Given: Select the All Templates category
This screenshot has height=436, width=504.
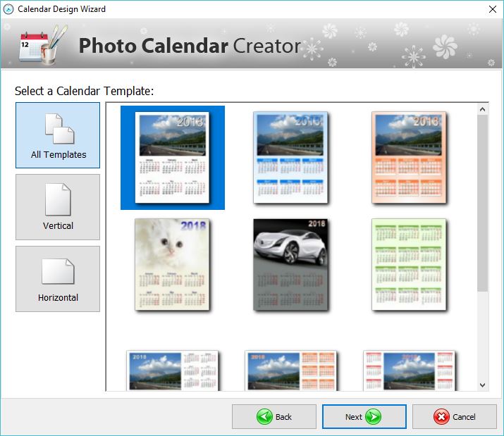Looking at the screenshot, I should [x=58, y=135].
